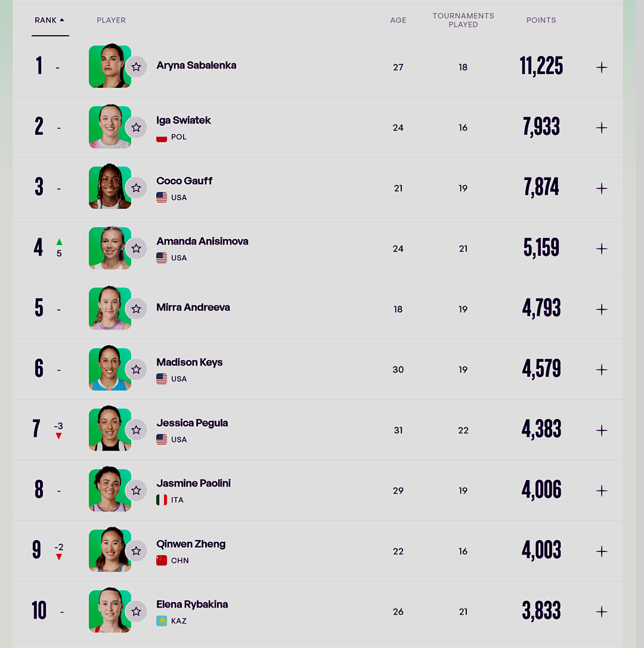644x648 pixels.
Task: Toggle favorite star for Iga Swiatek
Action: pos(136,128)
